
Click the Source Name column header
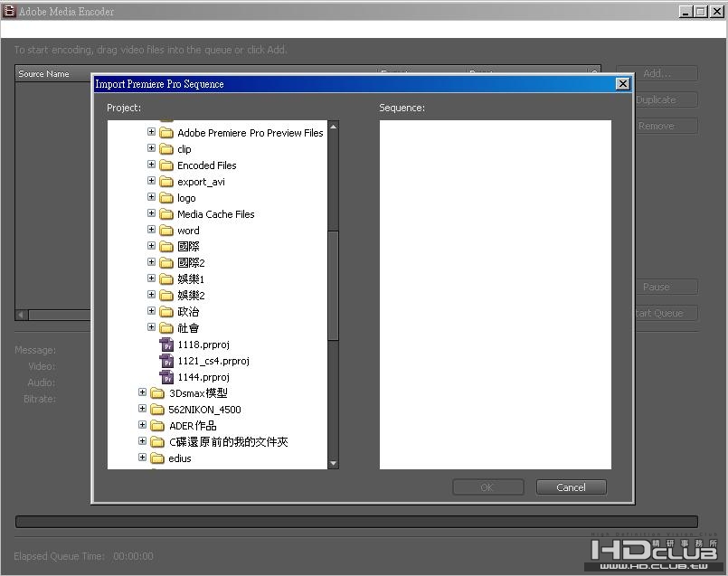point(43,74)
